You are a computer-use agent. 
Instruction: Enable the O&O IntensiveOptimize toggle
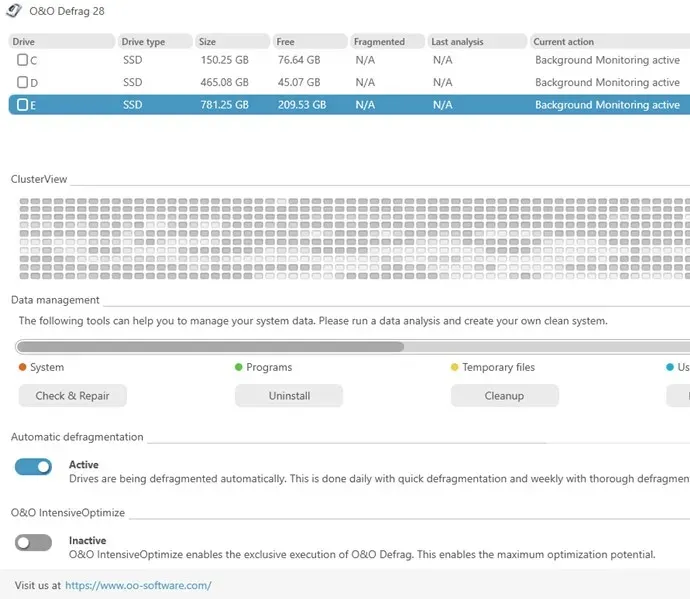(x=33, y=542)
